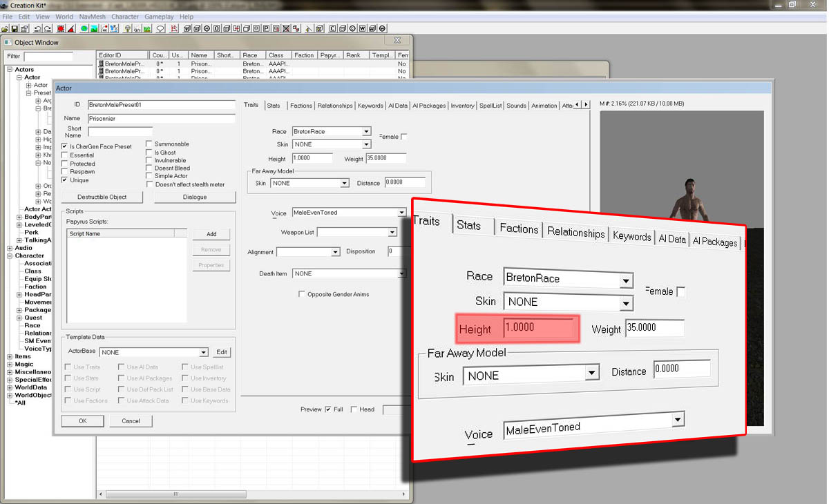Open the World menu
The image size is (829, 504).
(x=64, y=17)
